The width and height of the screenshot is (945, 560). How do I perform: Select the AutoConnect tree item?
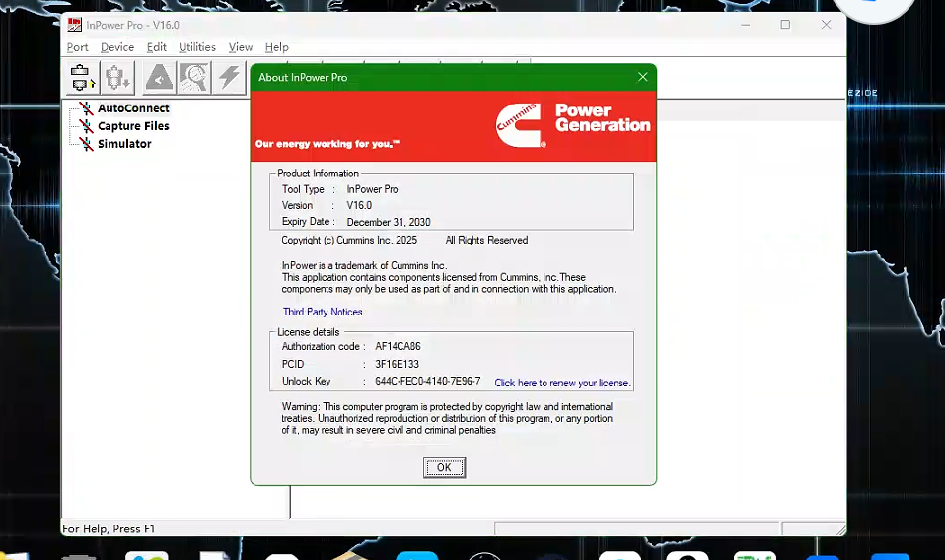pyautogui.click(x=133, y=108)
